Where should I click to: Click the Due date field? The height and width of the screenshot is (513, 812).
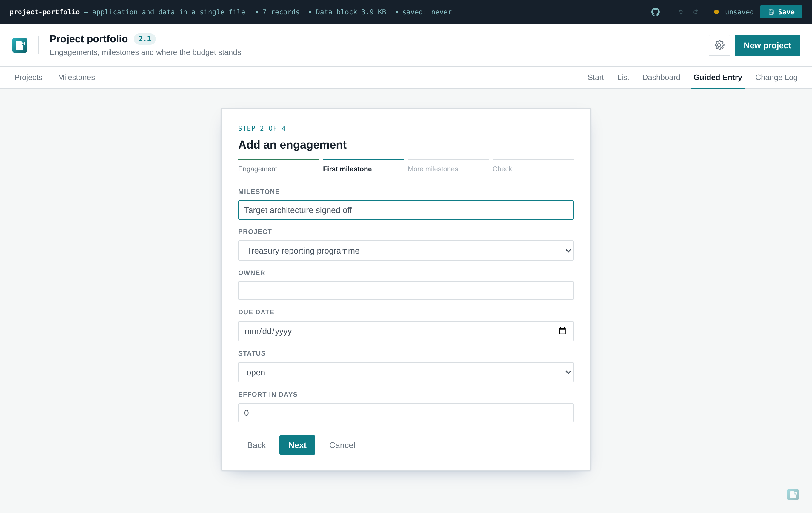(x=406, y=331)
